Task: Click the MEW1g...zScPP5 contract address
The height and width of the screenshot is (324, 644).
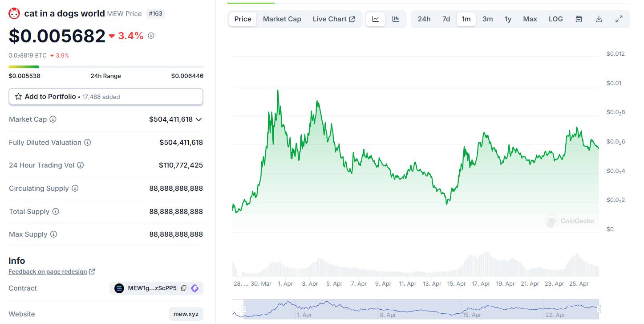Action: 152,288
